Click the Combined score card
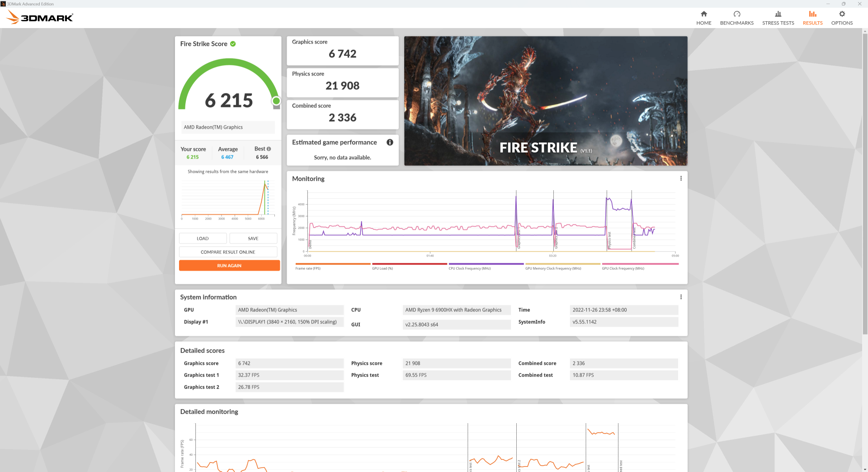Image resolution: width=868 pixels, height=472 pixels. click(x=343, y=114)
